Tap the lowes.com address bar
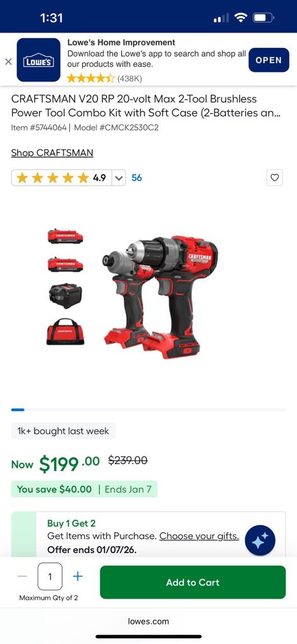 [149, 621]
